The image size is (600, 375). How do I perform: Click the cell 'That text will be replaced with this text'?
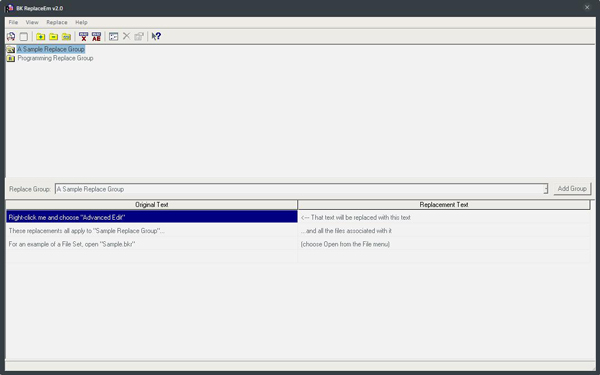coord(444,217)
